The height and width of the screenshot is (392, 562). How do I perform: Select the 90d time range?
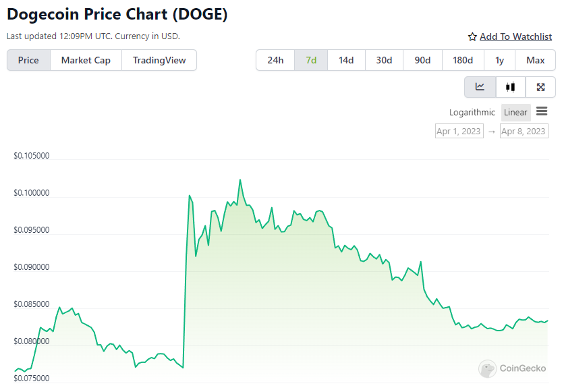[422, 60]
